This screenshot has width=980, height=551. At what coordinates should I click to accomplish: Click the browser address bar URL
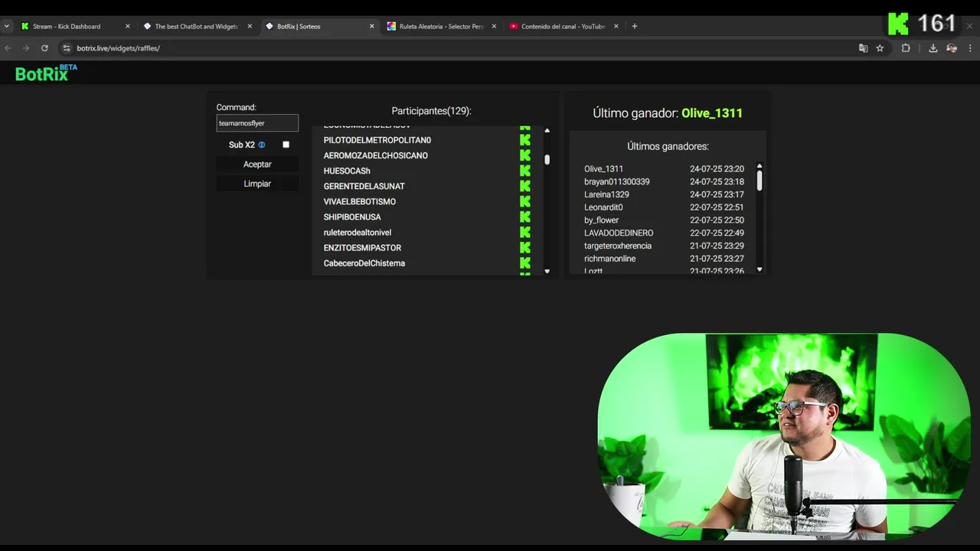[x=118, y=48]
